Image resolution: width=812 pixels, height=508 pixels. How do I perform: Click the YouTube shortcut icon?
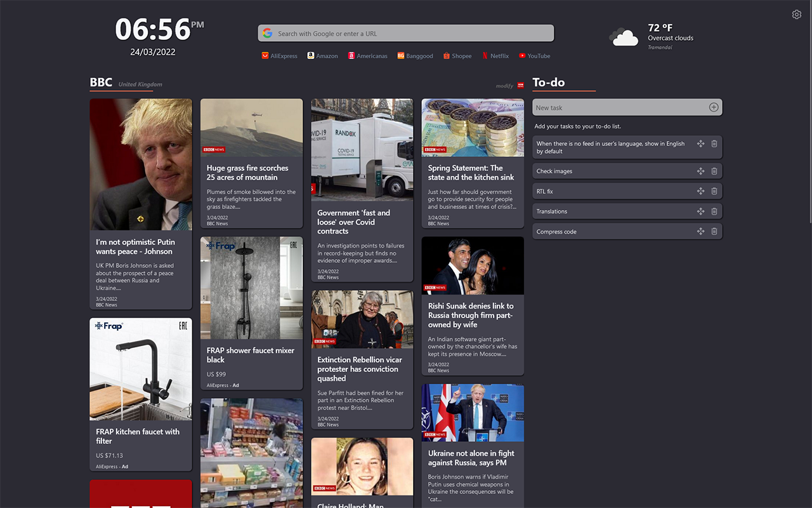[522, 56]
